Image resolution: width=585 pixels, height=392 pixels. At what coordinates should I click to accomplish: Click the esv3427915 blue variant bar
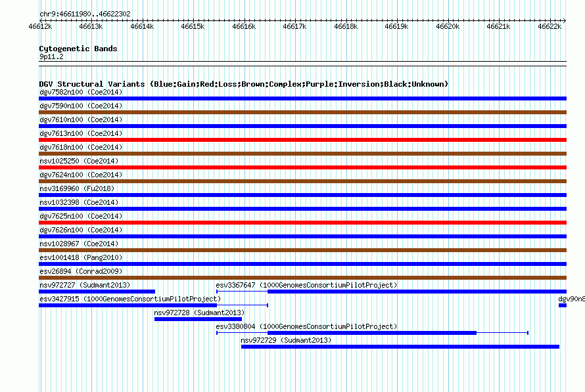128,305
